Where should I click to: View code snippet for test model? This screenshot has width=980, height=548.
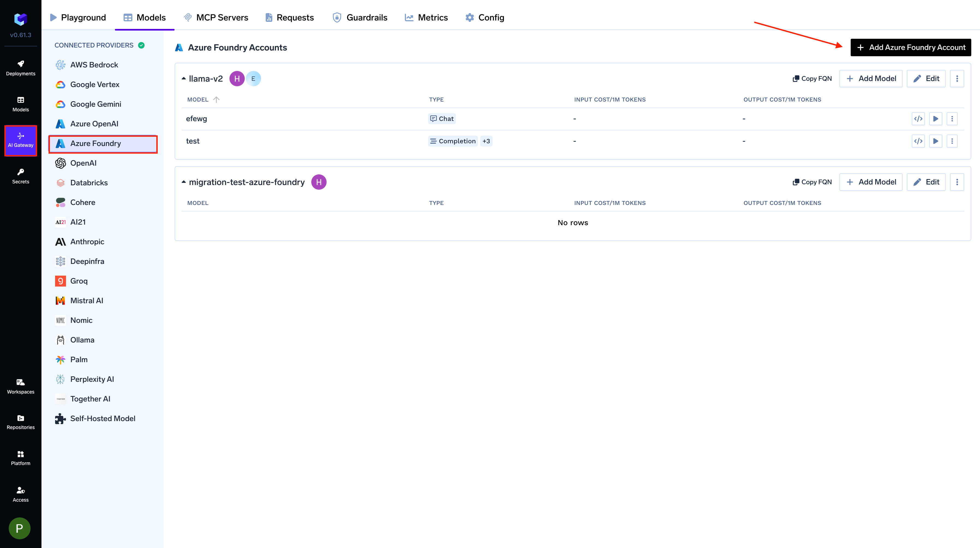coord(918,141)
